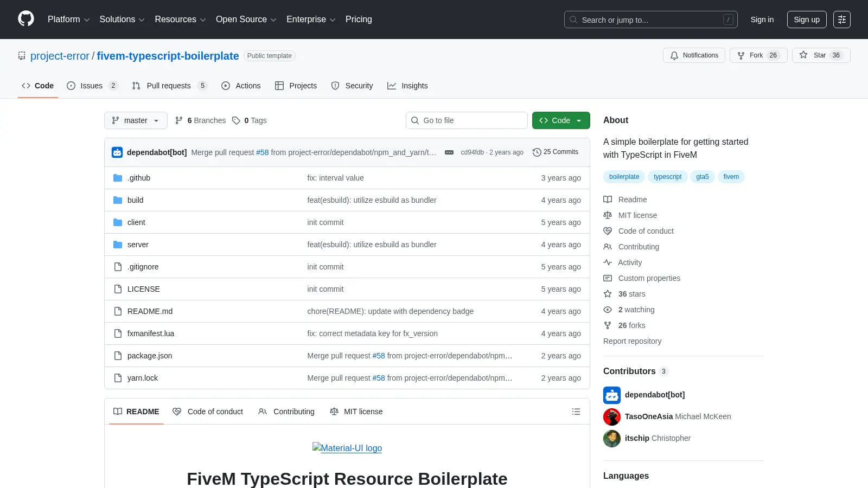Select the gta5 topic tag
868x488 pixels.
pos(703,177)
